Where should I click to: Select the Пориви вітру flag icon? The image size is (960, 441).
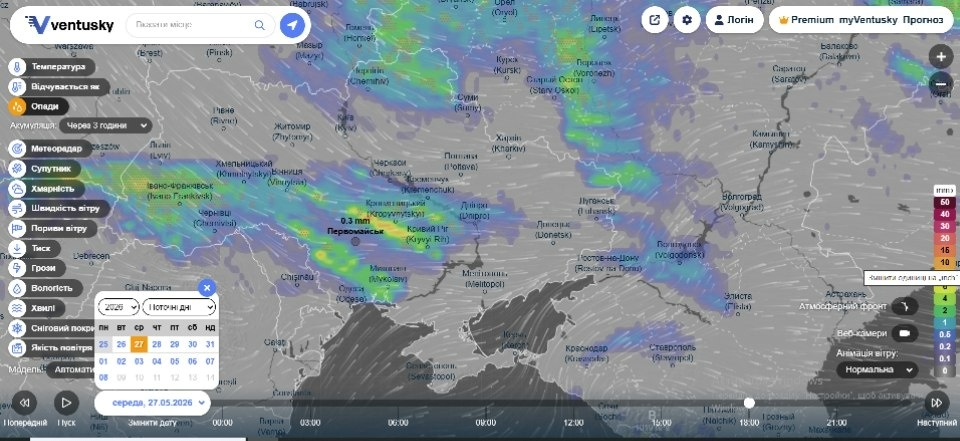17,228
